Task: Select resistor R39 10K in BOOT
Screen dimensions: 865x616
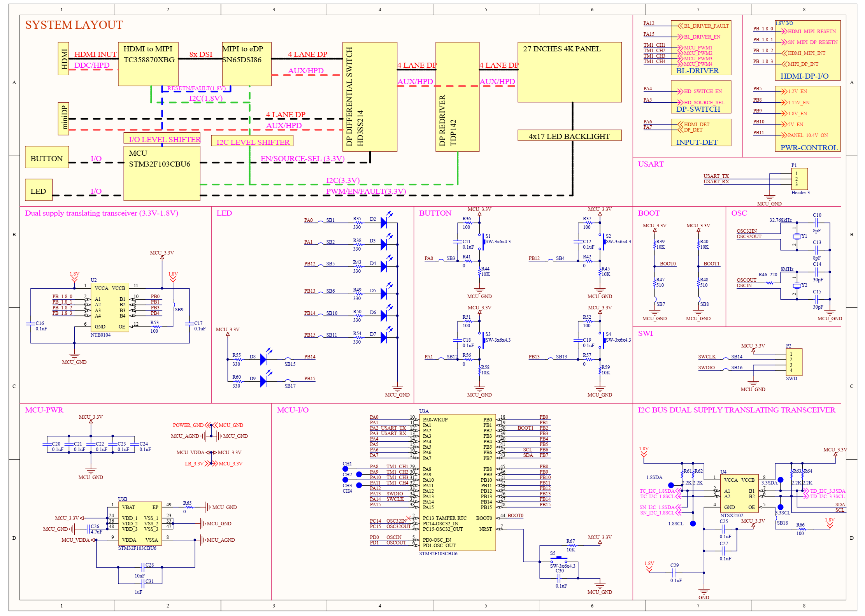Action: pos(655,244)
